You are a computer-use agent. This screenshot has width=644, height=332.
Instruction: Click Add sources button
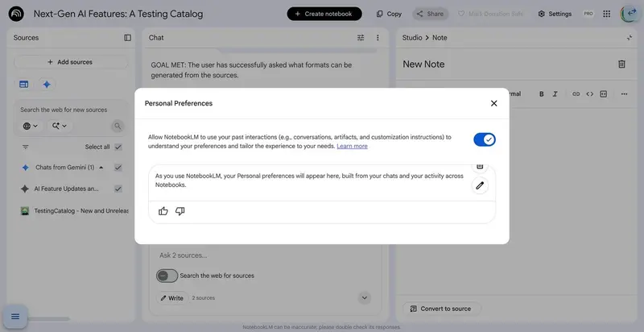pos(71,62)
